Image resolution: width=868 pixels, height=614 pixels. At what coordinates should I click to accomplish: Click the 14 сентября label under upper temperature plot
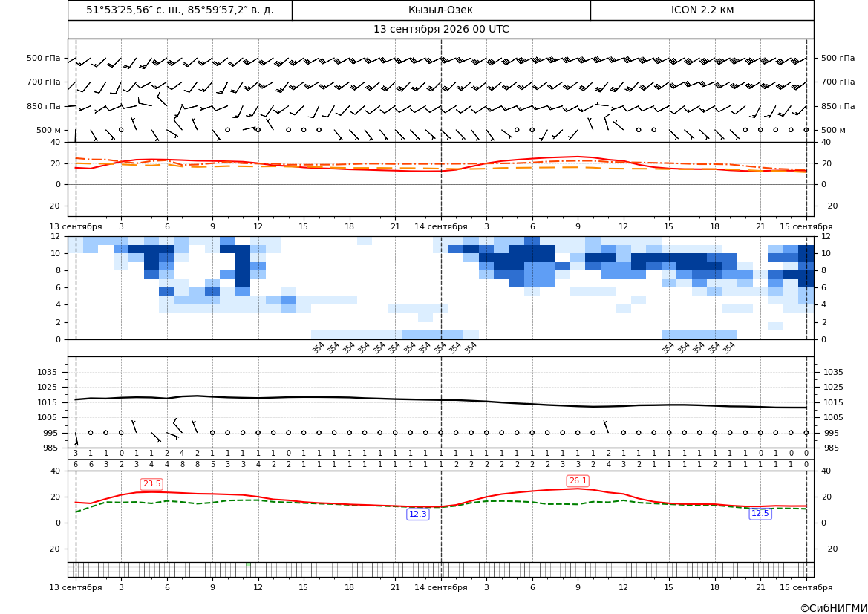point(440,226)
